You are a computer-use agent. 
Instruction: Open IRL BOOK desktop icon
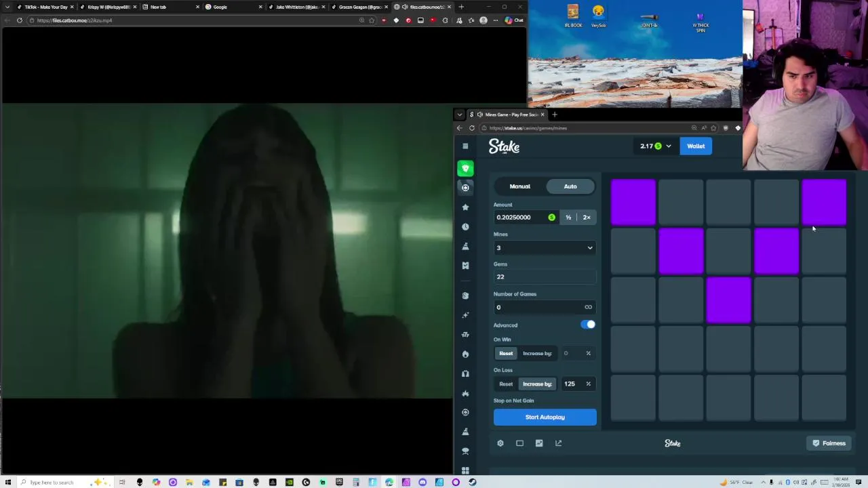573,17
